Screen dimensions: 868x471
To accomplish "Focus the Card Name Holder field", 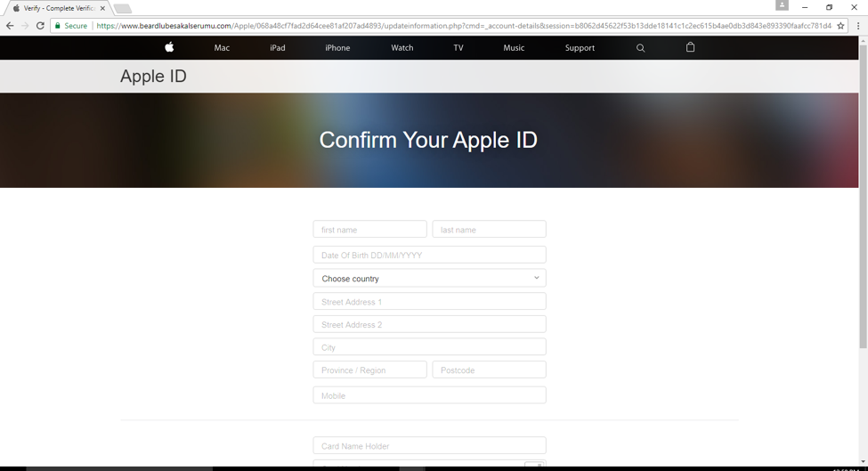I will [430, 445].
